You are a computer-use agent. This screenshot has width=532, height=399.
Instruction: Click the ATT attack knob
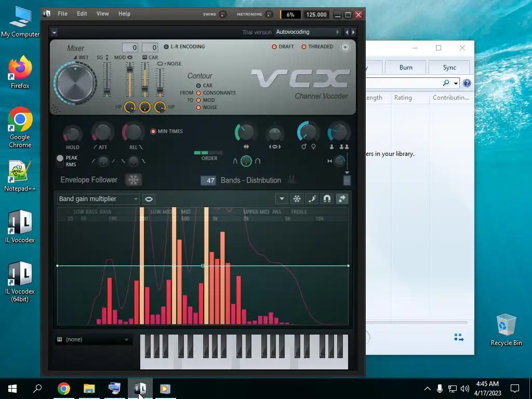click(x=102, y=132)
